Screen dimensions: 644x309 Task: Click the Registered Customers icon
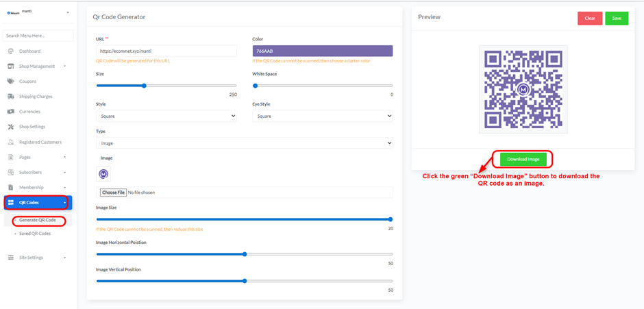(11, 142)
